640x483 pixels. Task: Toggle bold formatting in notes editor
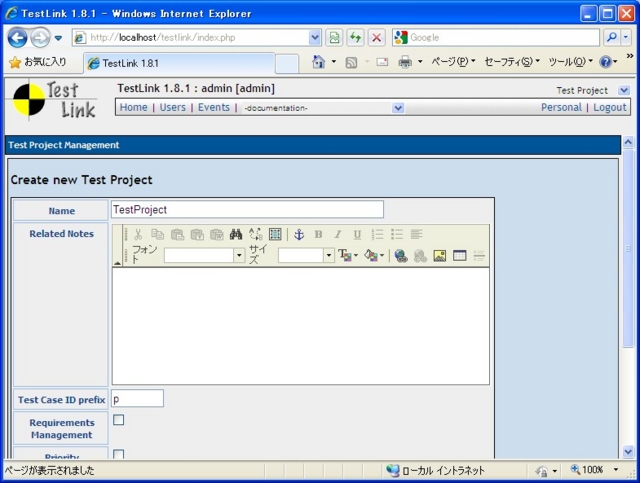click(318, 234)
